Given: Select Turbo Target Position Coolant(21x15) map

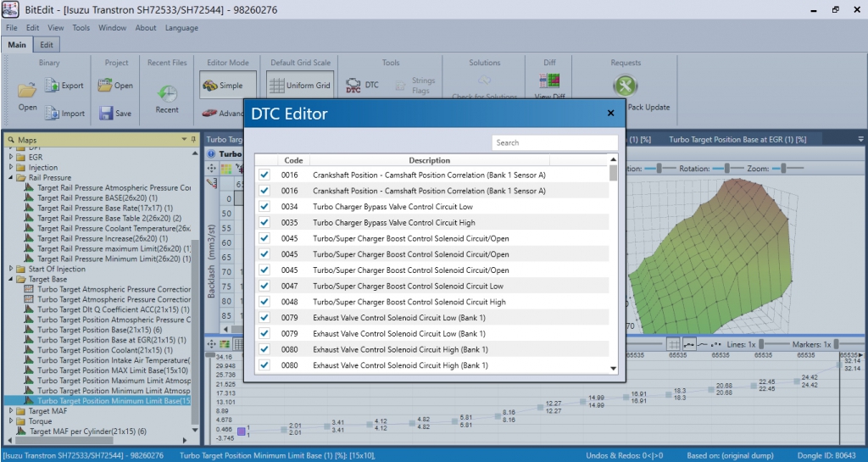Looking at the screenshot, I should click(x=105, y=350).
